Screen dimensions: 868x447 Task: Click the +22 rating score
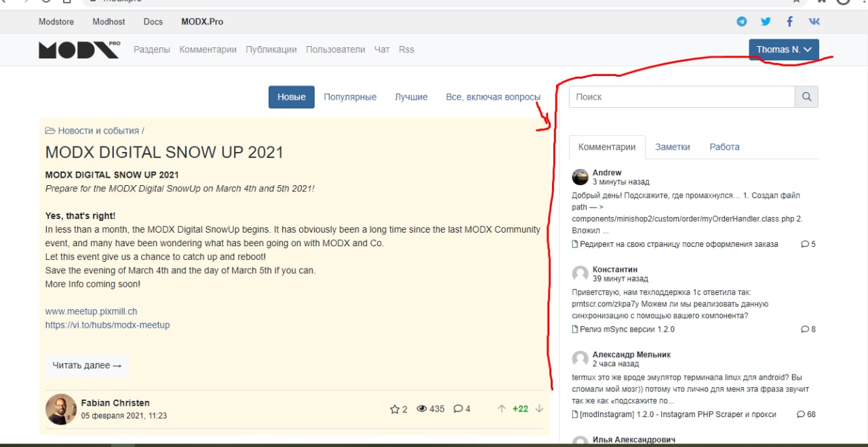click(520, 409)
